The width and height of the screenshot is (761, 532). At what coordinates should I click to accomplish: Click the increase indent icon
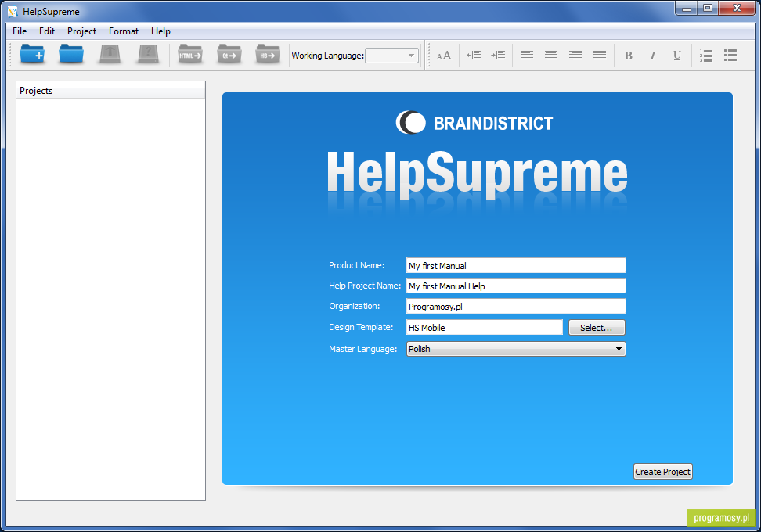[x=498, y=56]
